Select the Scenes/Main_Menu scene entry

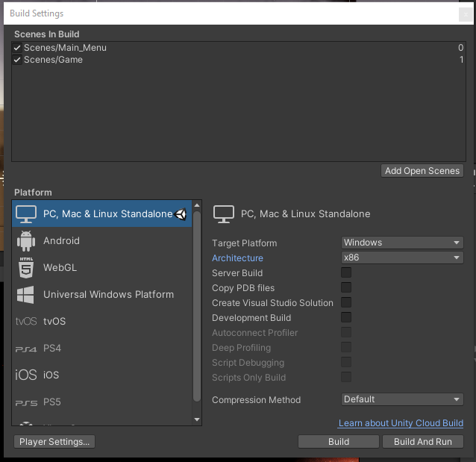(x=239, y=48)
